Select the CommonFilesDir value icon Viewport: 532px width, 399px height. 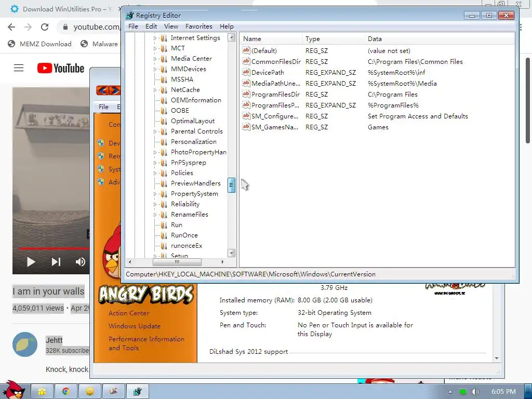click(246, 61)
